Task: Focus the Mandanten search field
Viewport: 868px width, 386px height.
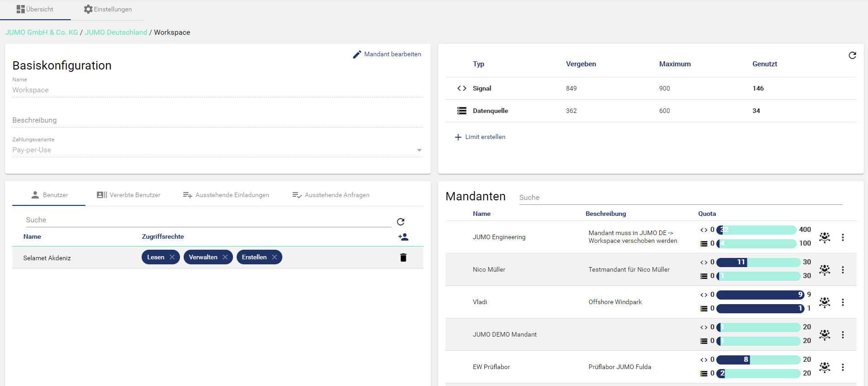Action: point(681,198)
